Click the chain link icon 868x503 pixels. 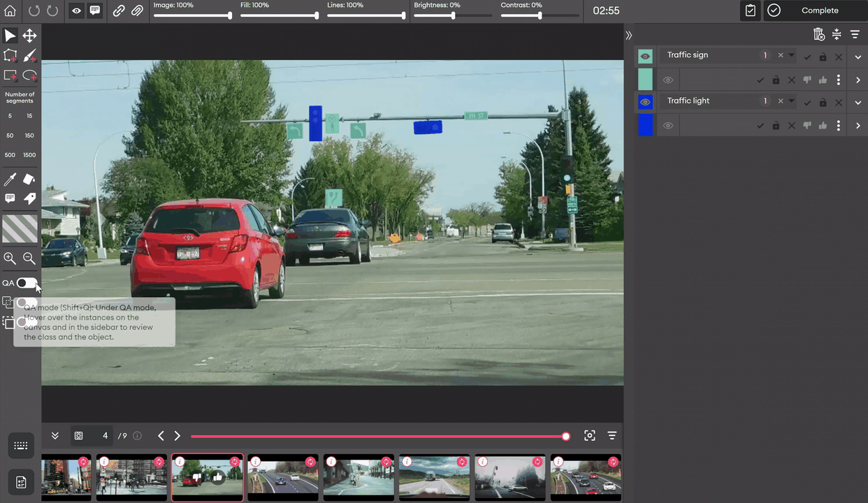119,10
